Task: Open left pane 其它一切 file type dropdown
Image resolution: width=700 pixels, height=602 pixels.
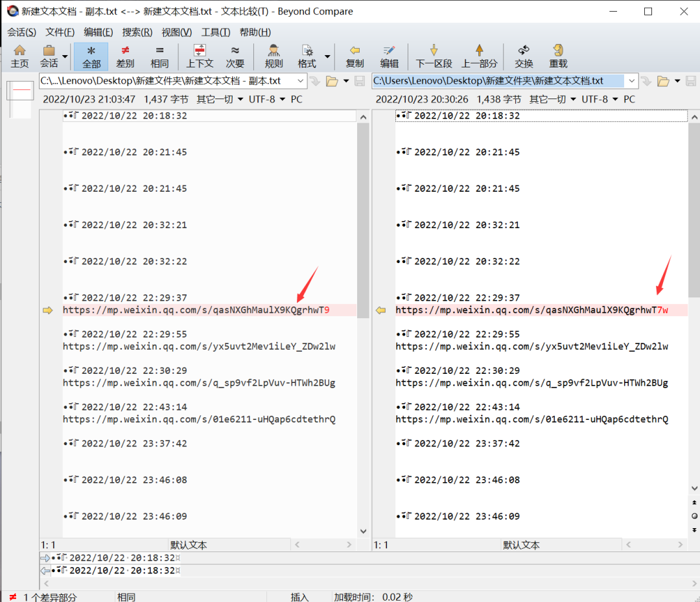Action: 220,99
